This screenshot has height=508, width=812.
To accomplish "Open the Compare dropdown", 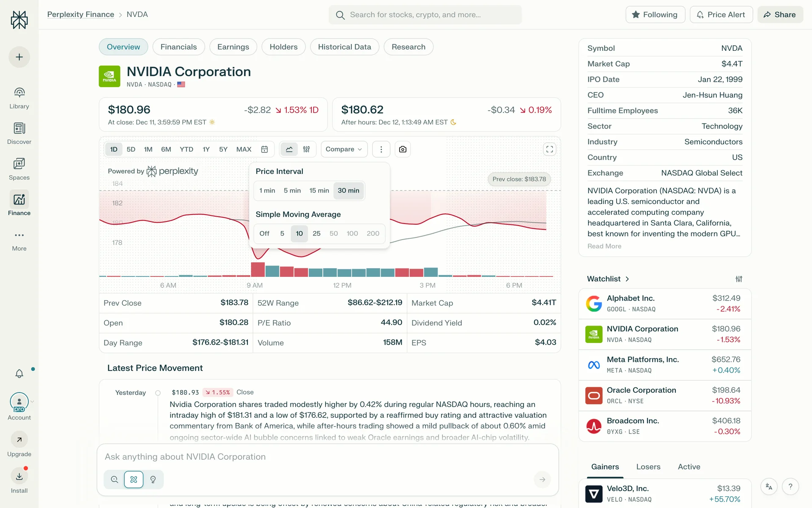I will pyautogui.click(x=344, y=149).
